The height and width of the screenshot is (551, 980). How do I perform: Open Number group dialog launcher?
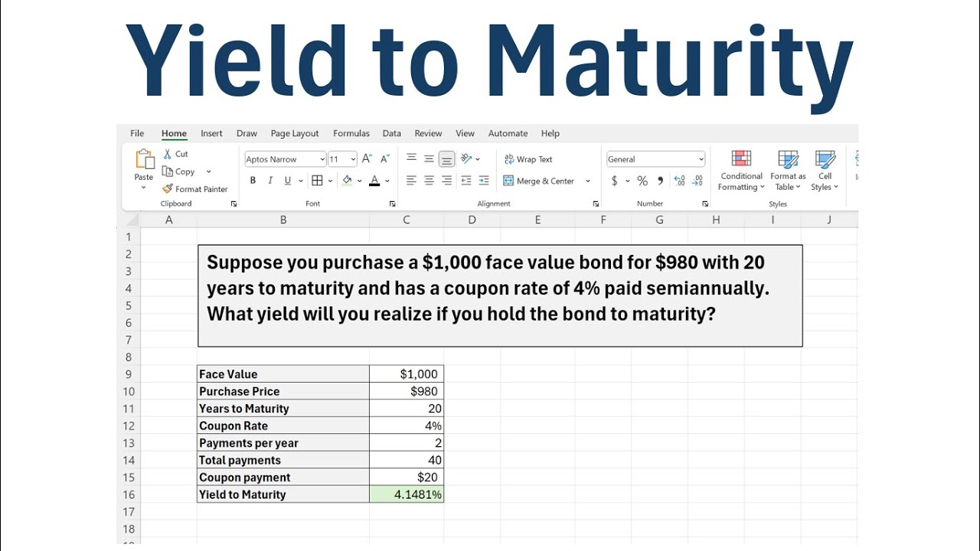coord(705,204)
